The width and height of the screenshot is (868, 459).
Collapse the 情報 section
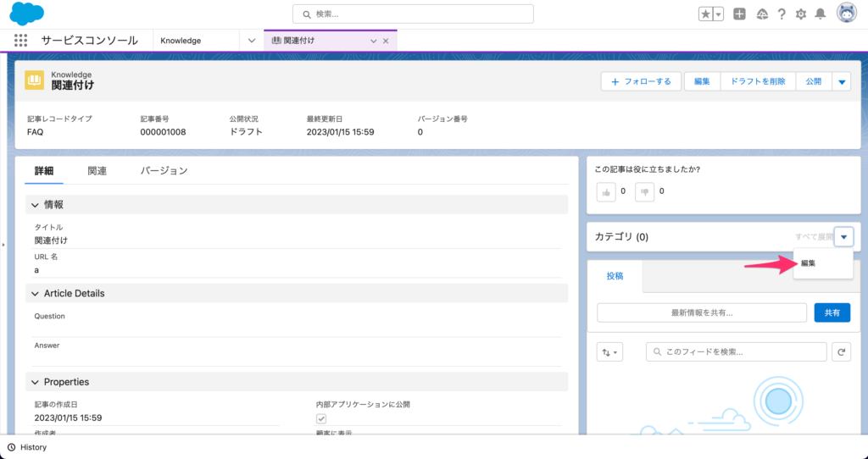pos(35,205)
